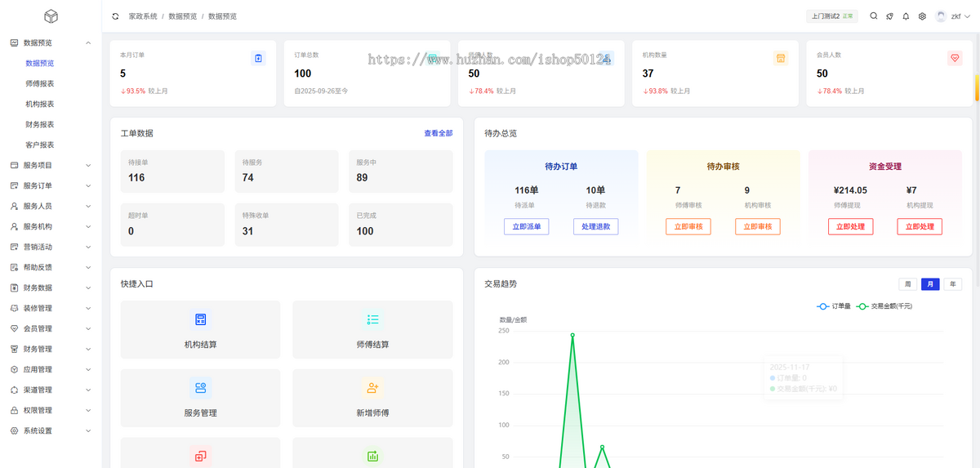Switch trend chart to 周 view
This screenshot has width=980, height=468.
[907, 284]
